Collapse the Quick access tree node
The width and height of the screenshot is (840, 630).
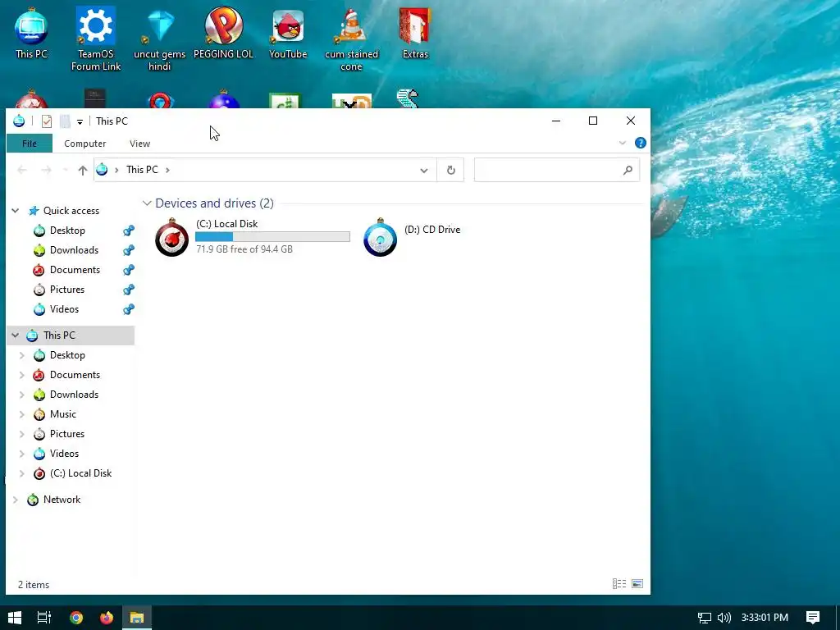(x=16, y=211)
